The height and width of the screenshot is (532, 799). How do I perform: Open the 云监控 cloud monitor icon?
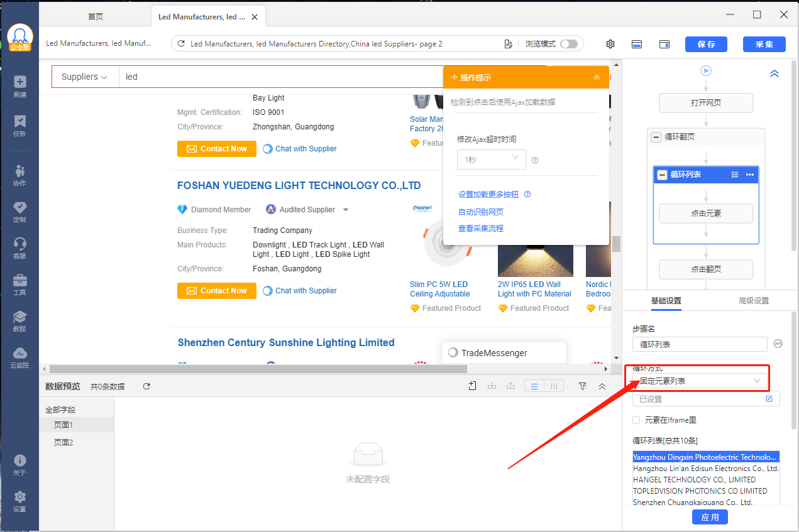19,357
